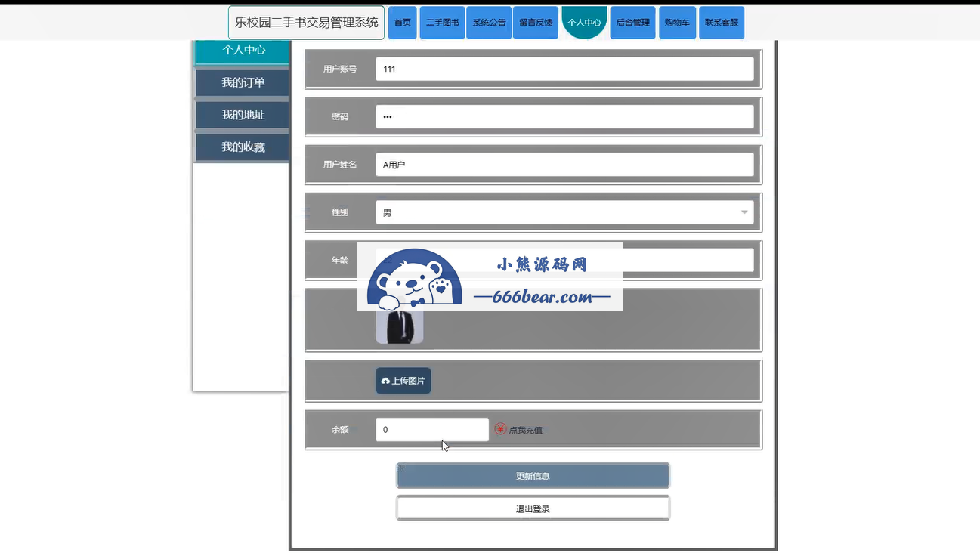The width and height of the screenshot is (980, 553).
Task: Click the 点我充值 recharge link
Action: pyautogui.click(x=525, y=430)
